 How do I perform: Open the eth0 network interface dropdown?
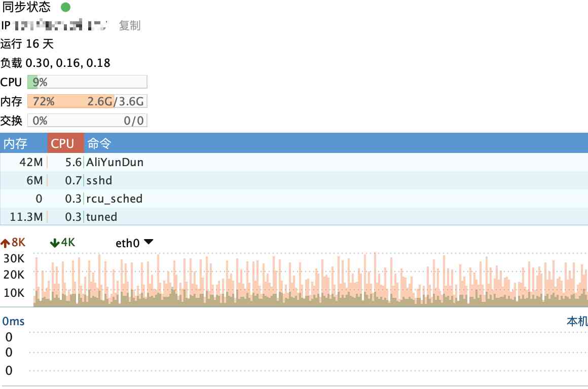click(x=134, y=243)
